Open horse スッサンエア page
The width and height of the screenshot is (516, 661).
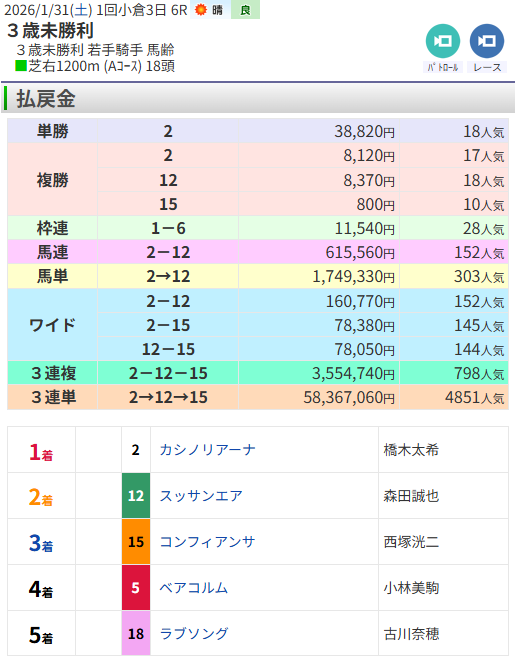coord(201,496)
